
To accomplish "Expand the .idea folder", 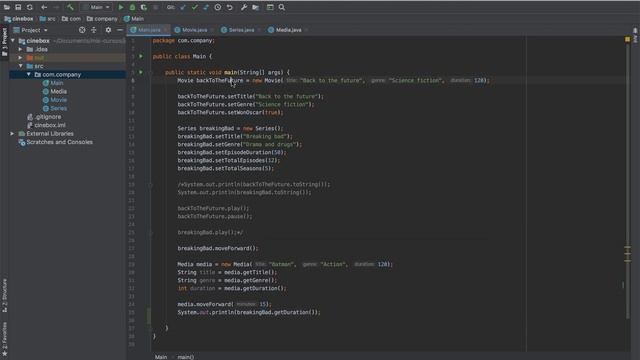I will [20, 49].
